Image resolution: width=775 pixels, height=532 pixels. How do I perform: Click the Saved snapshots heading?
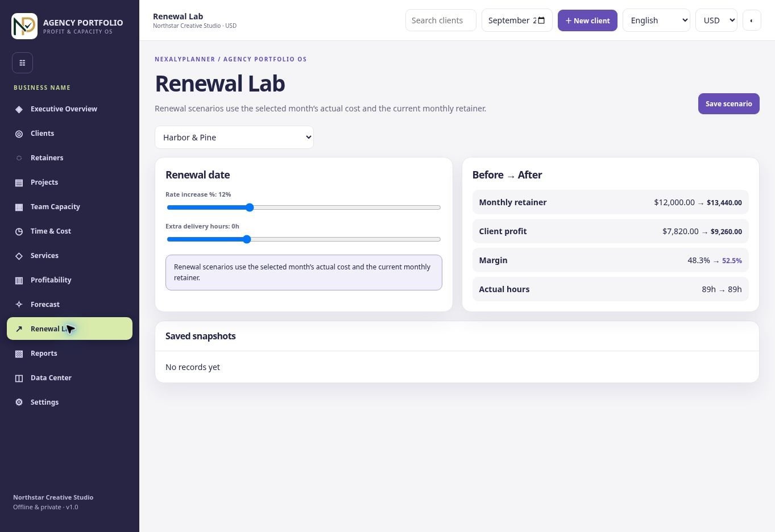201,336
